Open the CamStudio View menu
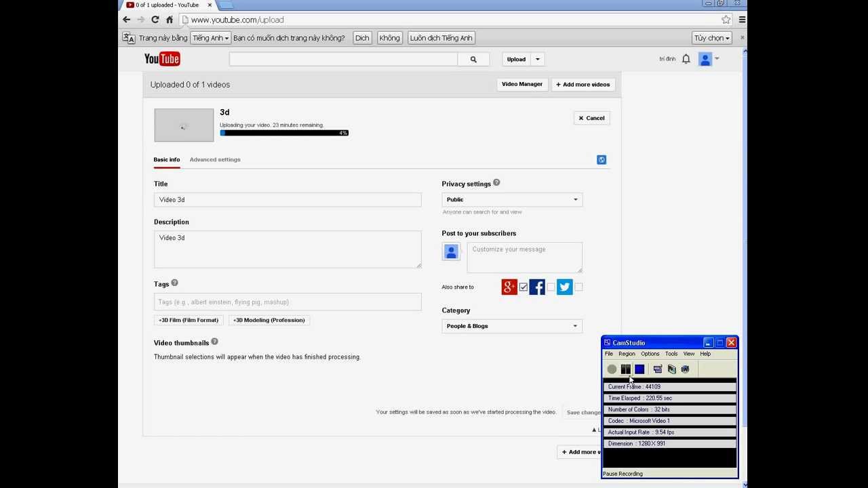The width and height of the screenshot is (868, 488). coord(689,354)
